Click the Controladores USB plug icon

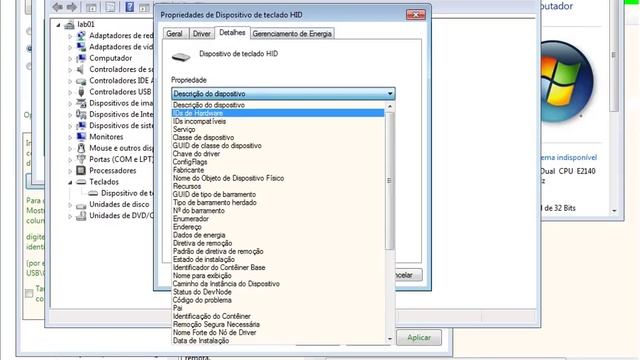(81, 92)
